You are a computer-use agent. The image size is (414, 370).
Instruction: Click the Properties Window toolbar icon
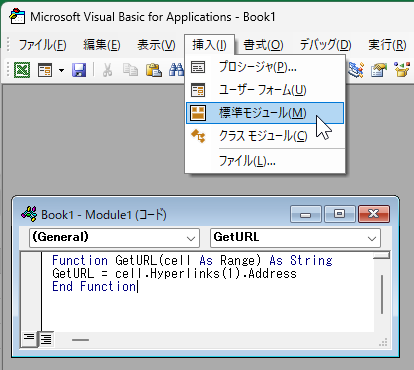(x=379, y=70)
